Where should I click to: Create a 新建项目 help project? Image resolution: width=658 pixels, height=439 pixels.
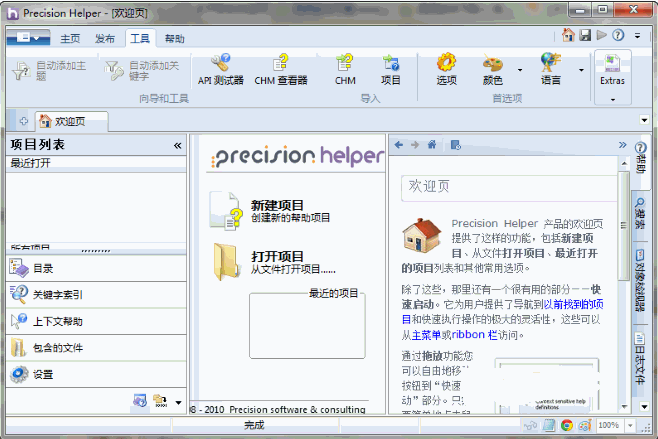[x=271, y=211]
